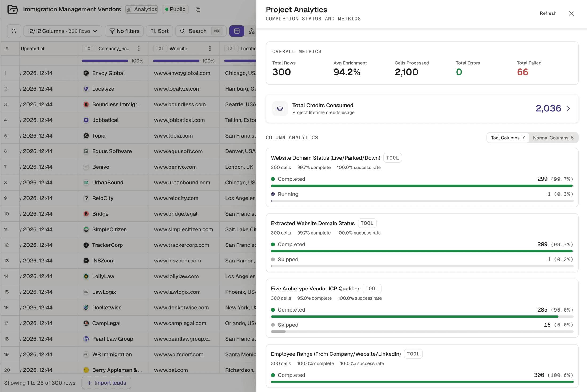This screenshot has width=587, height=392.
Task: Click the Import leads button
Action: (106, 383)
